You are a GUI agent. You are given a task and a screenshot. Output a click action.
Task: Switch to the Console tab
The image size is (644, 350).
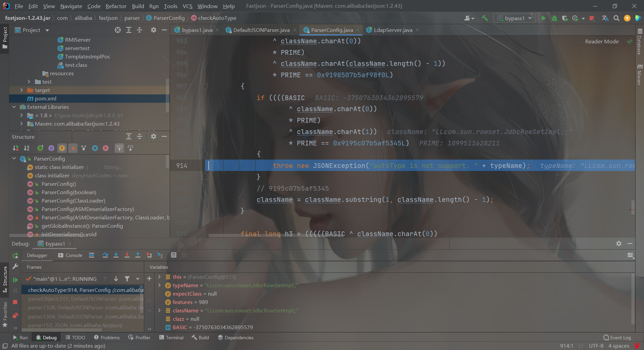pyautogui.click(x=70, y=255)
